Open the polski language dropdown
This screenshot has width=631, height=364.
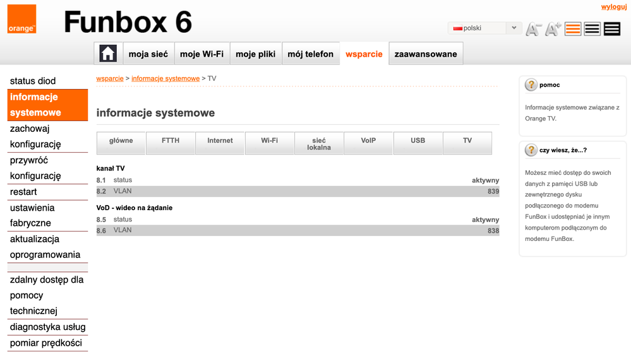pos(484,28)
